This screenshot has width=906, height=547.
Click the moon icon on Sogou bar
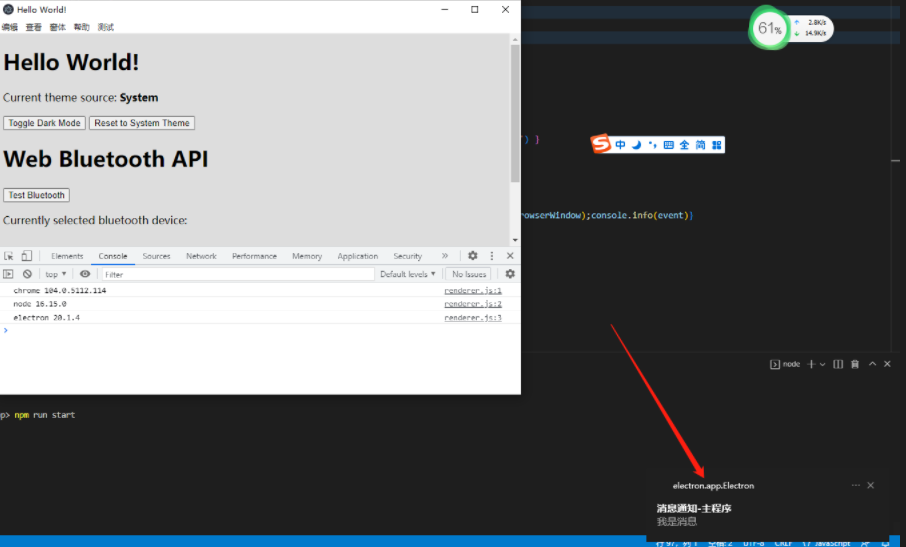[x=636, y=145]
